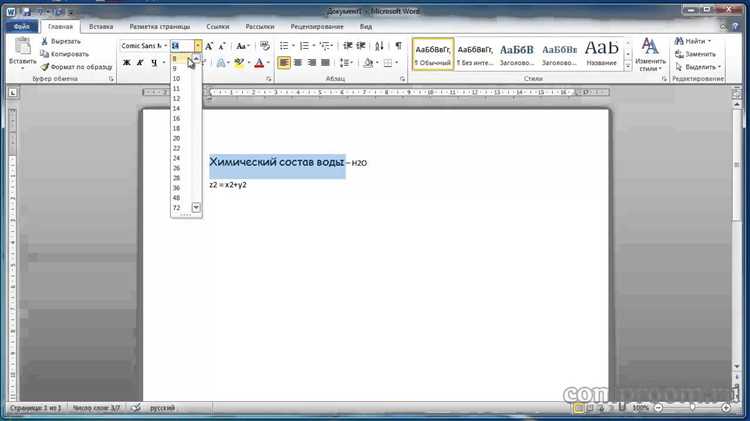
Task: Click the paragraph shading bucket icon
Action: 368,63
